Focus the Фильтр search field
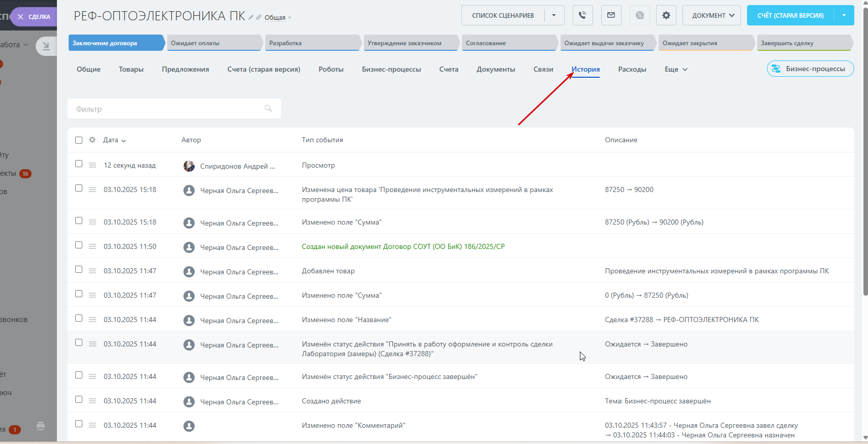 tap(174, 109)
